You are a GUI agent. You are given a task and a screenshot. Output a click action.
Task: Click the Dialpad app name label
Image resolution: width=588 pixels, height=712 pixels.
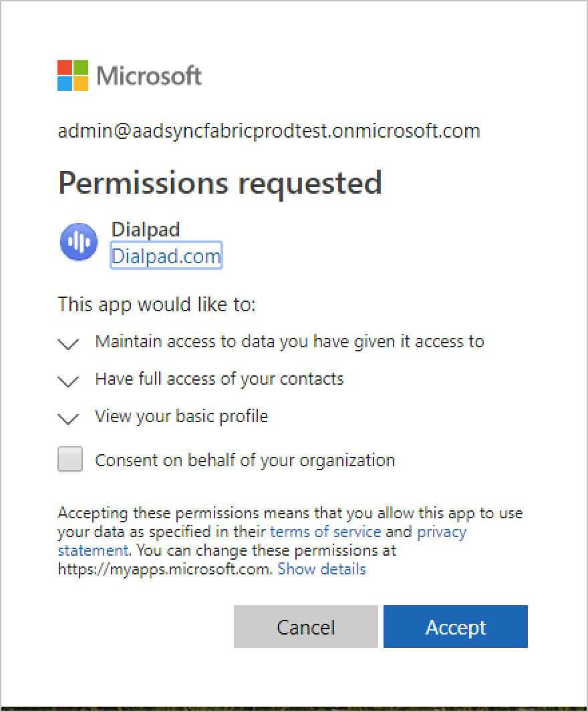click(146, 229)
